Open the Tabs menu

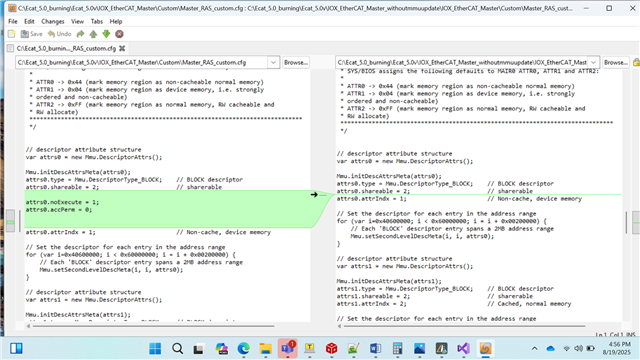tap(97, 21)
